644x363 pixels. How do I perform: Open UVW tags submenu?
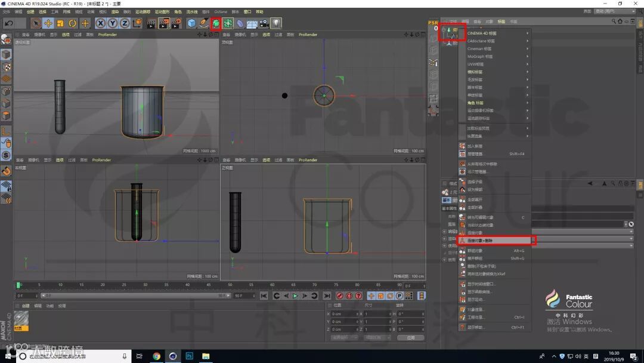click(494, 64)
